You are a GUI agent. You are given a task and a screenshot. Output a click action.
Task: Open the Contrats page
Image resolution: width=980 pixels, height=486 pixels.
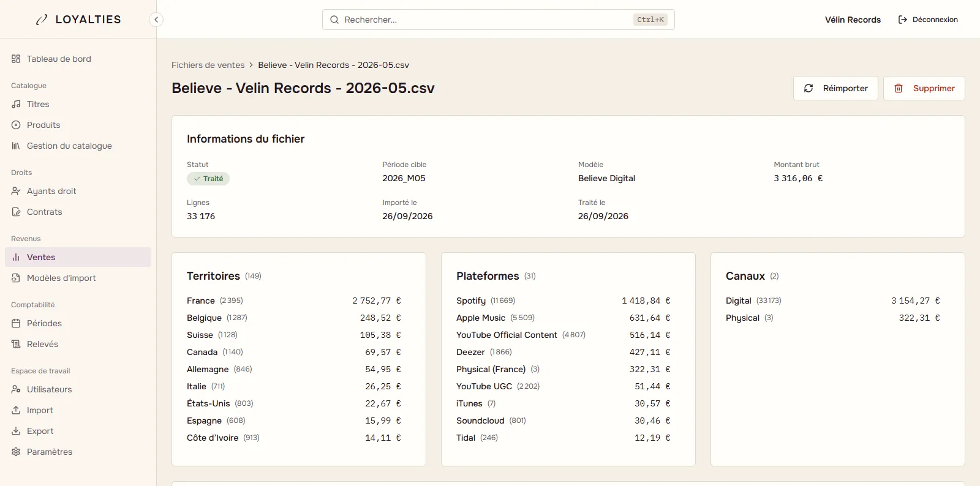pyautogui.click(x=44, y=212)
